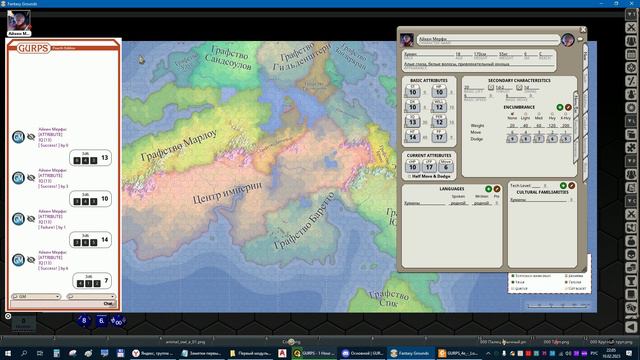This screenshot has height=360, width=640.
Task: Click green add button beside Encumbrance
Action: click(x=560, y=107)
